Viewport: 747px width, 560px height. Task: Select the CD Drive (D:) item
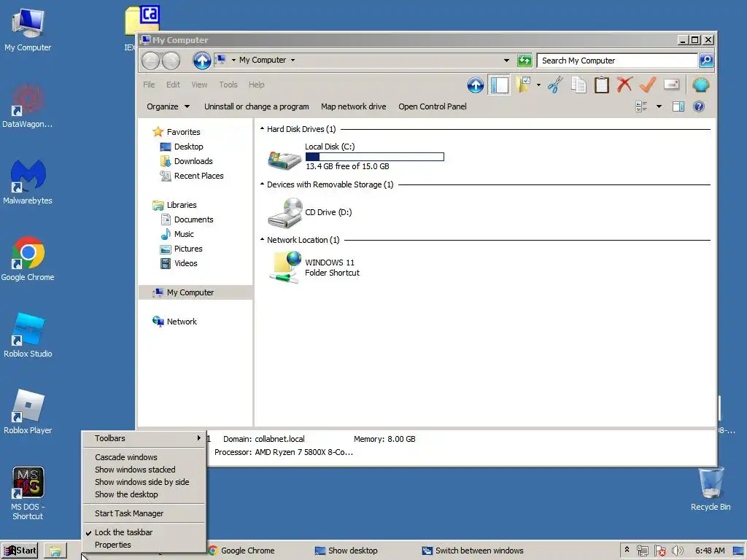[x=309, y=212]
